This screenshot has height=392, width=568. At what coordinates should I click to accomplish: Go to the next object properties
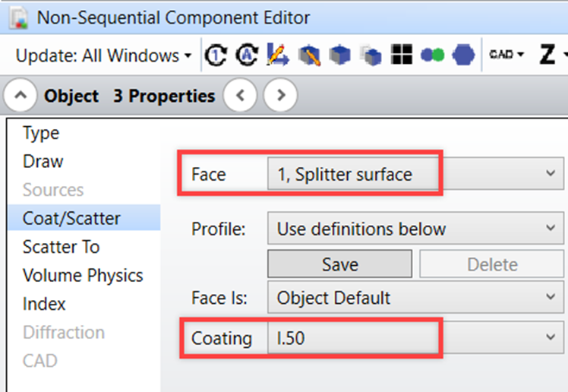(x=281, y=96)
